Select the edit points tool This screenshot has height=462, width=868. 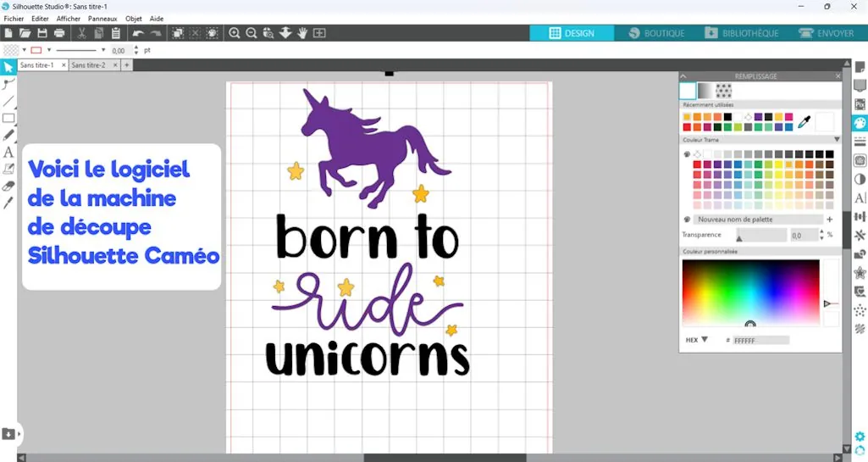tap(8, 84)
